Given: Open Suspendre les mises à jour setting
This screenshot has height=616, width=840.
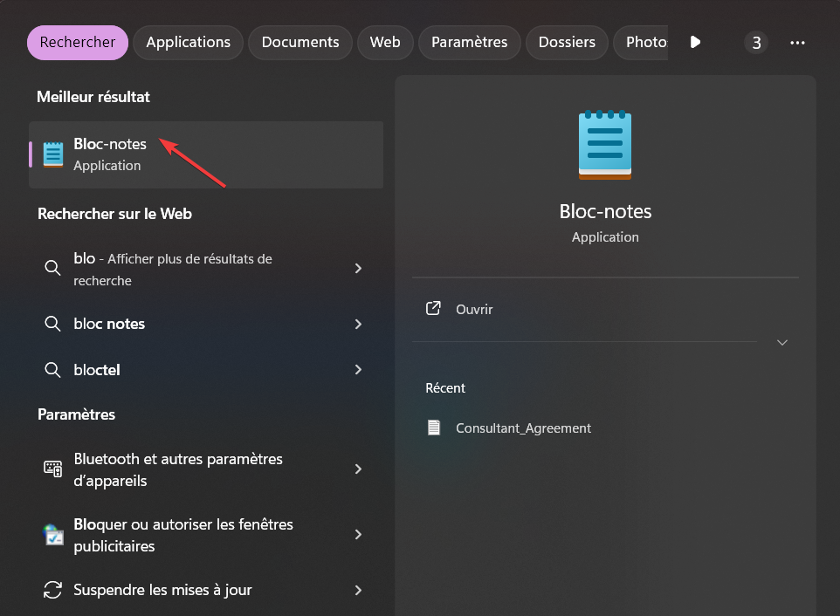Looking at the screenshot, I should 206,590.
